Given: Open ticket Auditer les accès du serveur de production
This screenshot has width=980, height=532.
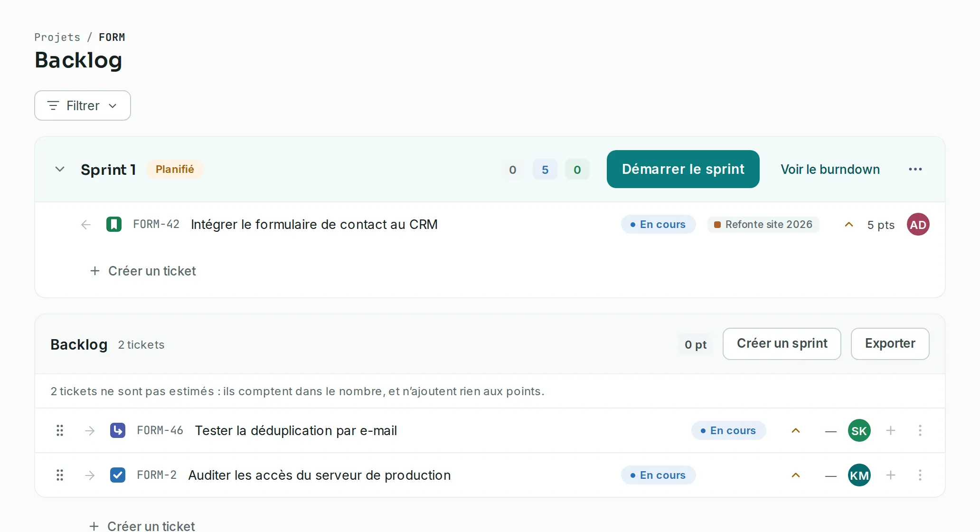Looking at the screenshot, I should (x=320, y=475).
